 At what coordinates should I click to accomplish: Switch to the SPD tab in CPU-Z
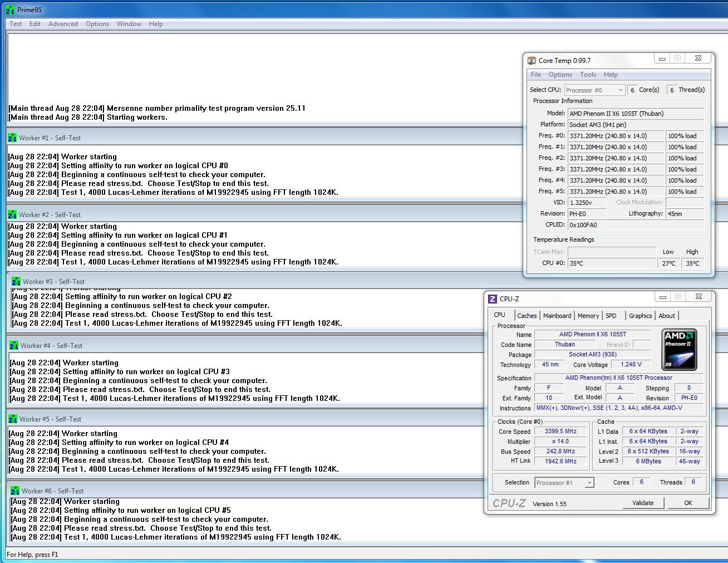611,316
